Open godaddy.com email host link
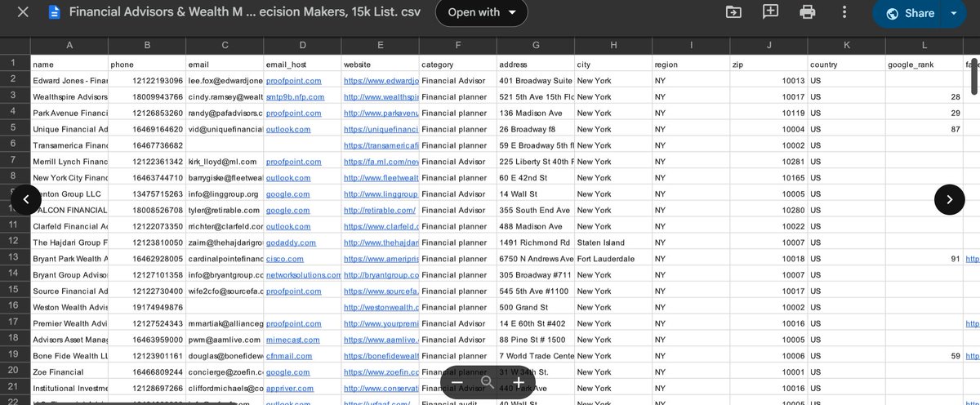The height and width of the screenshot is (405, 980). pos(290,243)
